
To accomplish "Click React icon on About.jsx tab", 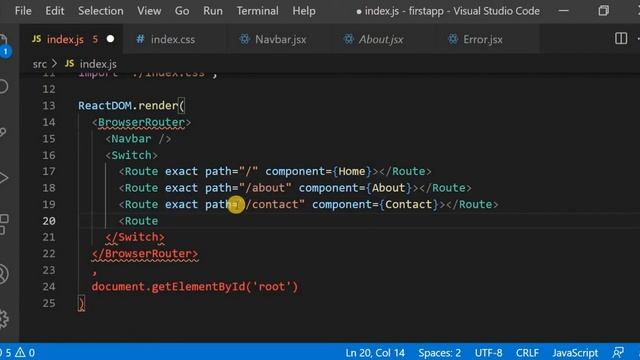I will tap(348, 39).
